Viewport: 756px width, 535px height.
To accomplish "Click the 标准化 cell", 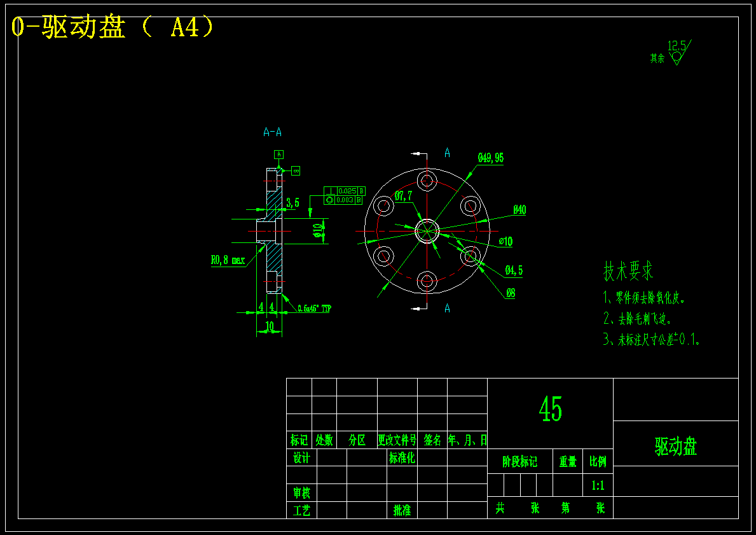I will [402, 458].
